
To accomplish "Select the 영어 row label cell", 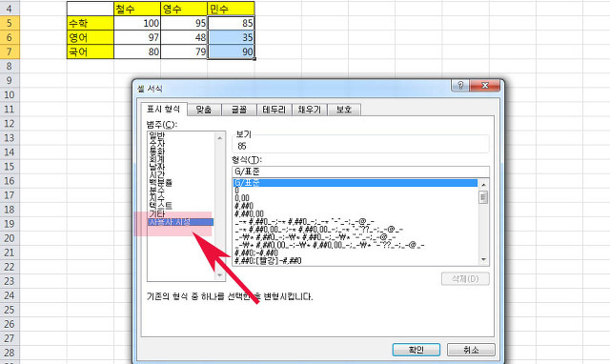I will [x=90, y=38].
